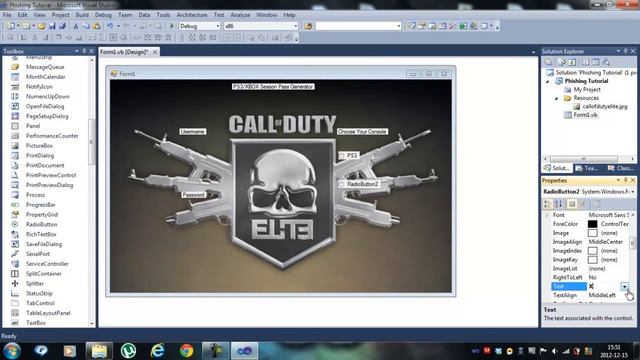Open Google Chrome from the taskbar
The width and height of the screenshot is (640, 360).
[187, 351]
